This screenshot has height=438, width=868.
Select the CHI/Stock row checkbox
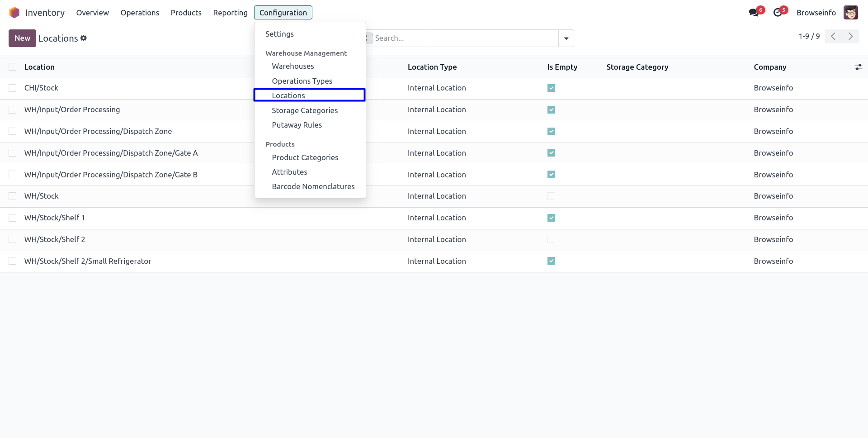click(x=13, y=88)
